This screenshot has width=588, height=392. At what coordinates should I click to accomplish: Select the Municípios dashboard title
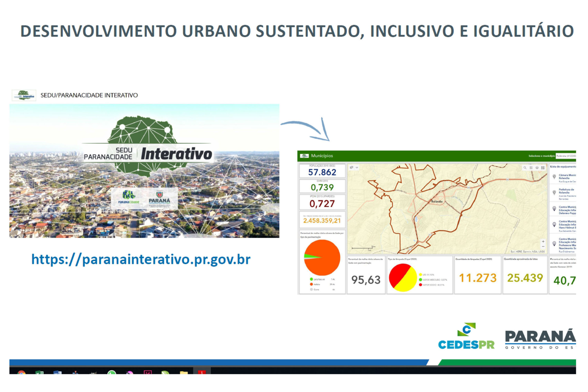322,156
